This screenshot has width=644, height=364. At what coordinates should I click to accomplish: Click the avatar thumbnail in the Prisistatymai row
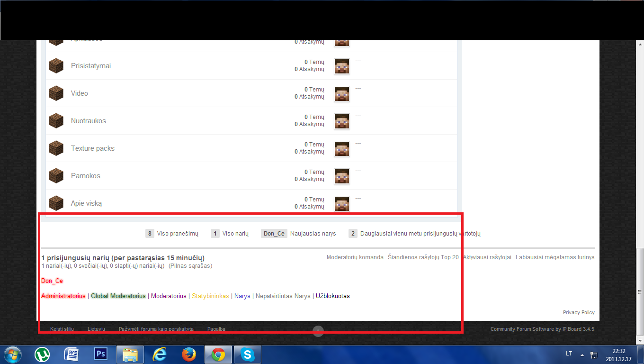click(342, 66)
